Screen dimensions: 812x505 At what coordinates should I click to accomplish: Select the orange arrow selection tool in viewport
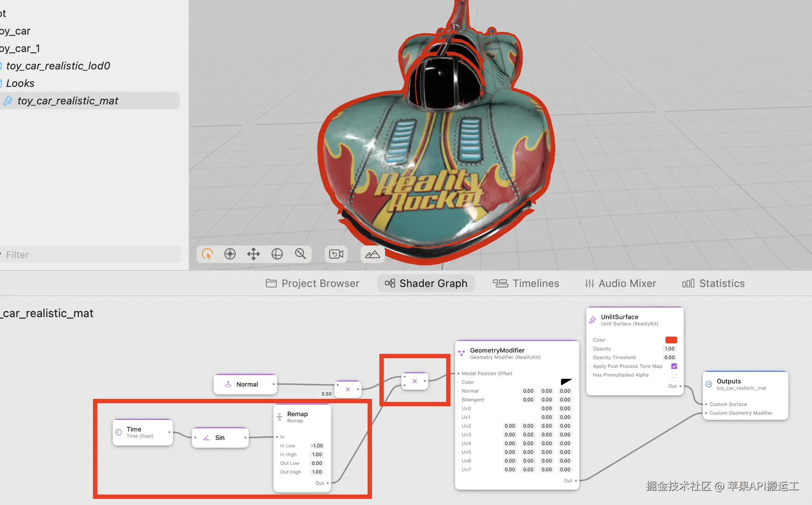[207, 254]
